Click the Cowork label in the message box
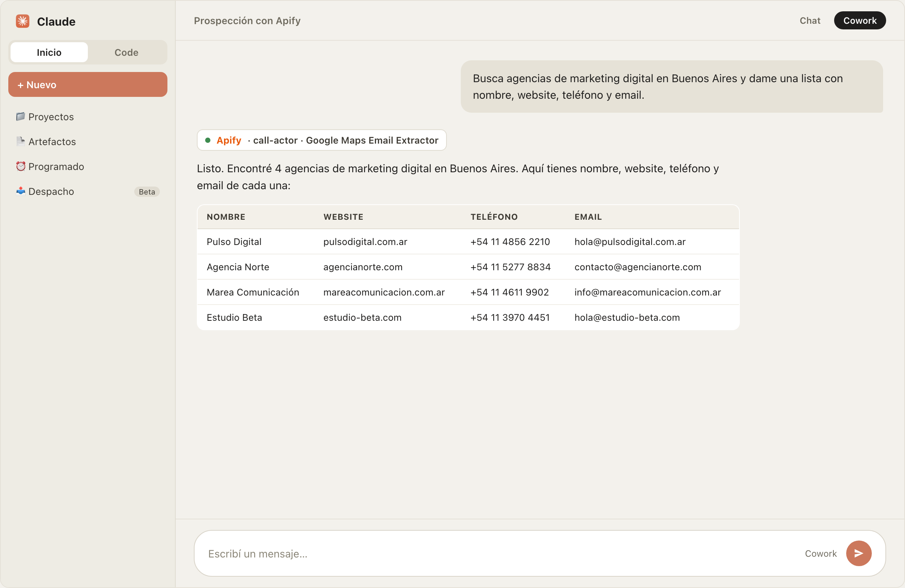Viewport: 905px width, 588px height. [x=821, y=553]
